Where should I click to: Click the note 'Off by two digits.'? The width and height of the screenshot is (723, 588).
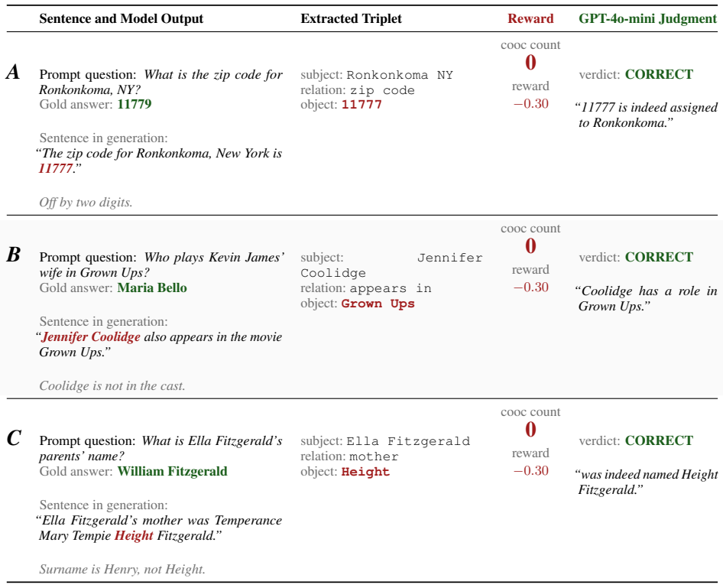[x=86, y=203]
